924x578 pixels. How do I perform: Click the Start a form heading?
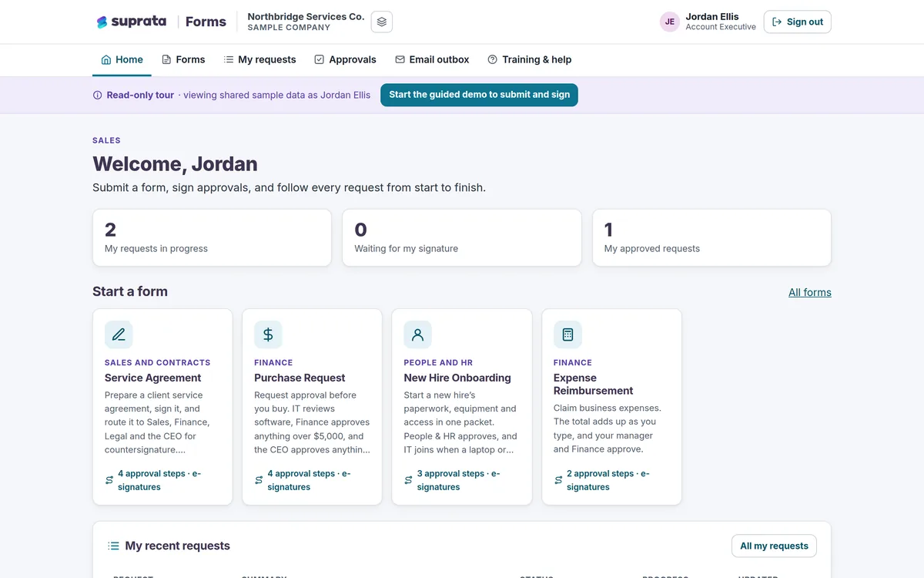coord(130,291)
